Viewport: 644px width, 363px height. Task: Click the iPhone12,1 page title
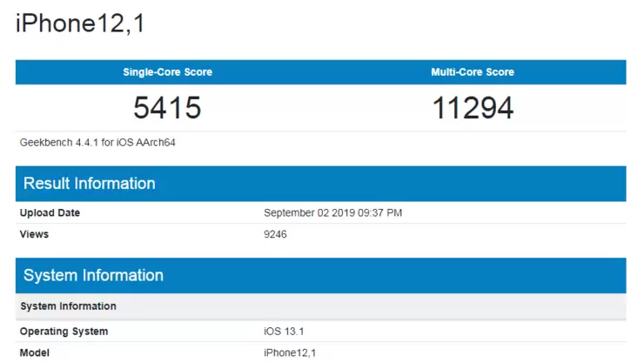pos(80,24)
